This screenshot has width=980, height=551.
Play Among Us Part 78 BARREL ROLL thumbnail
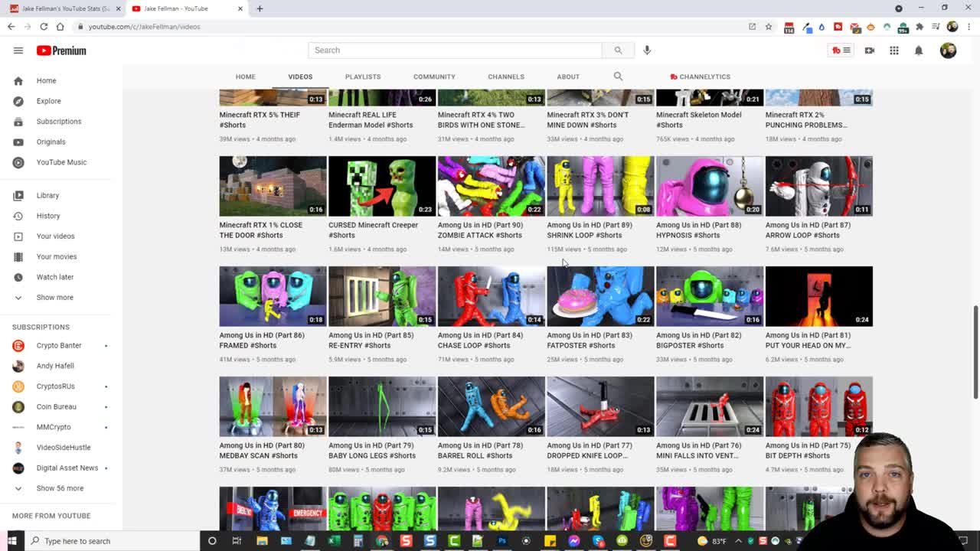(492, 406)
